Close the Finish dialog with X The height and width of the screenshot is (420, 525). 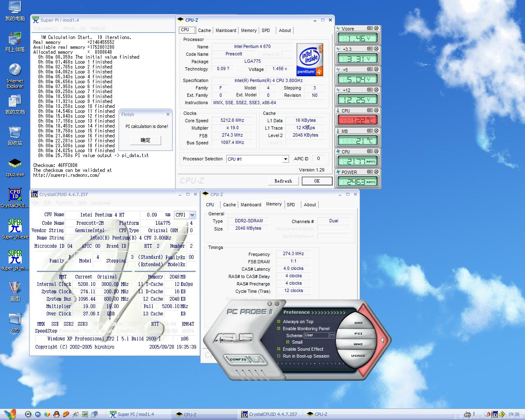point(168,114)
